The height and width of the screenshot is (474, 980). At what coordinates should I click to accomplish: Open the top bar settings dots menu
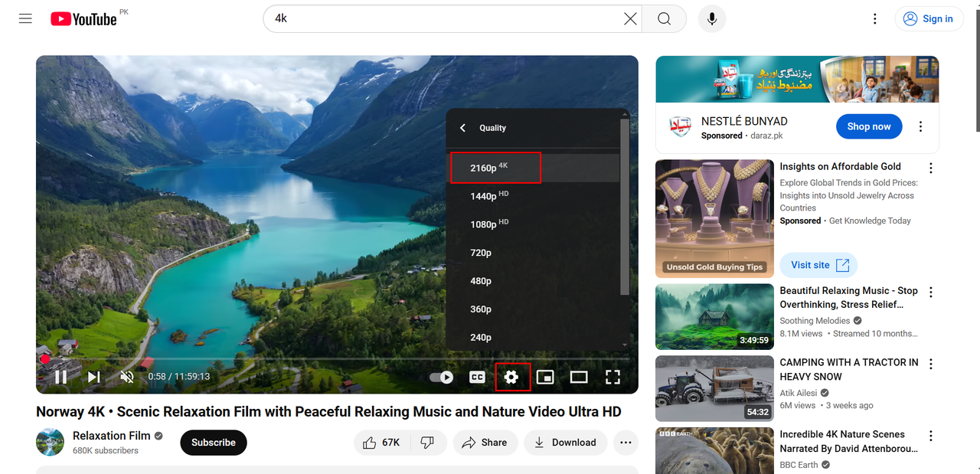click(875, 19)
